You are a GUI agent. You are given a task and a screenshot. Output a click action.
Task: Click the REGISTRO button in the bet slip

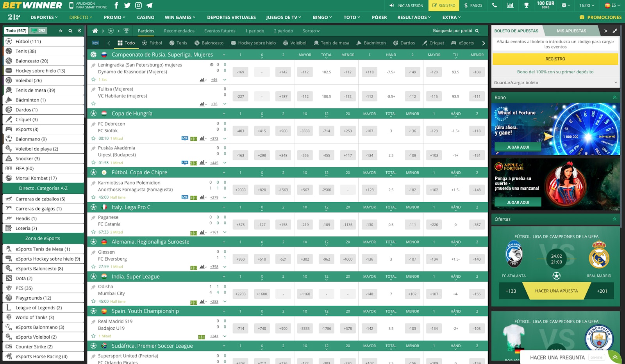tap(555, 59)
